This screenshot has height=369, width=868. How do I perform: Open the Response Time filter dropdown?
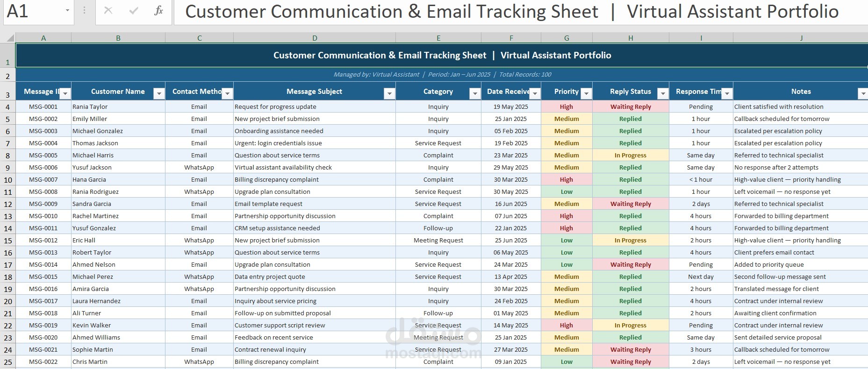pyautogui.click(x=727, y=94)
